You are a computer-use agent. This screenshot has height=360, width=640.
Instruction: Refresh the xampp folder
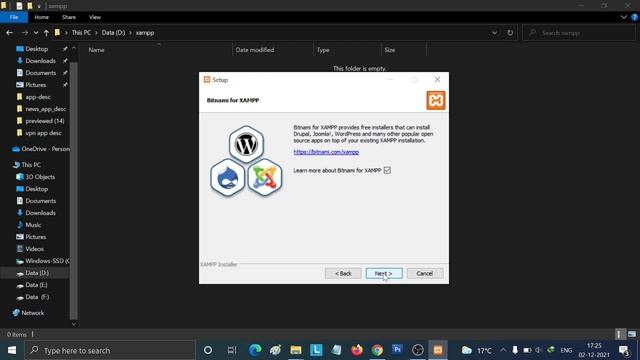(x=510, y=33)
